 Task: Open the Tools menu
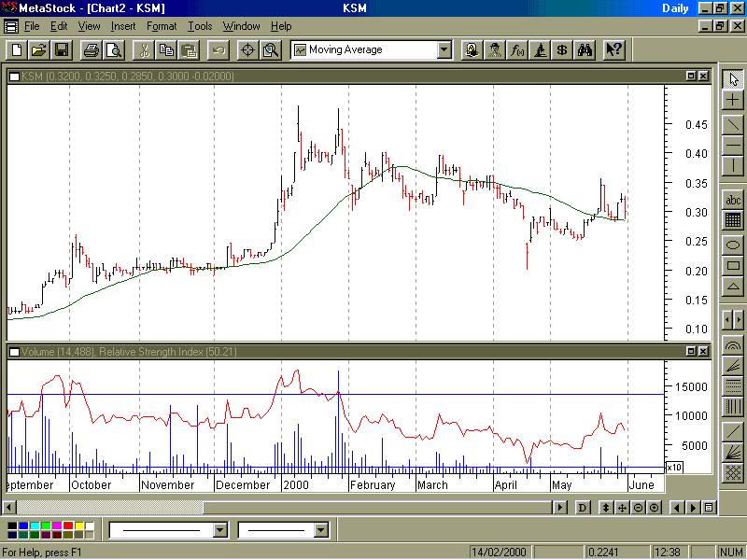[200, 26]
